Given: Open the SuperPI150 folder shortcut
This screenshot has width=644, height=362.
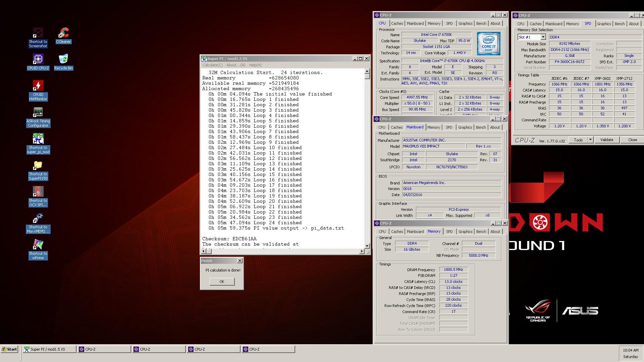Looking at the screenshot, I should [x=38, y=170].
